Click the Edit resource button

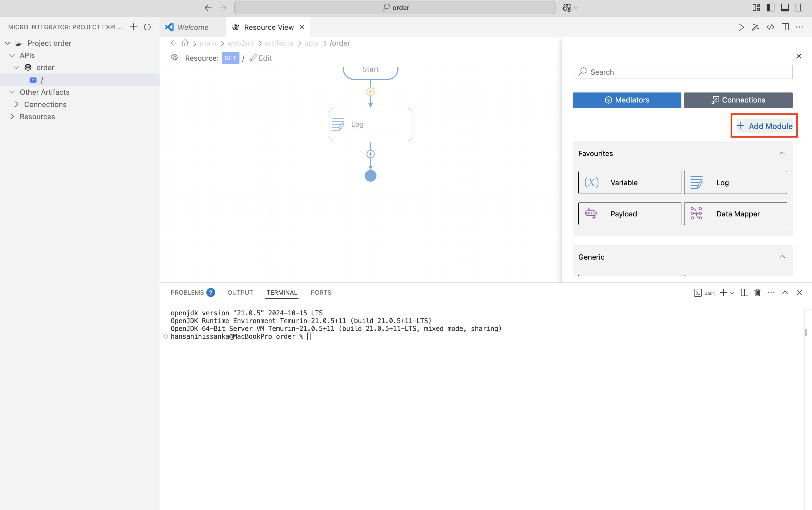click(x=261, y=58)
